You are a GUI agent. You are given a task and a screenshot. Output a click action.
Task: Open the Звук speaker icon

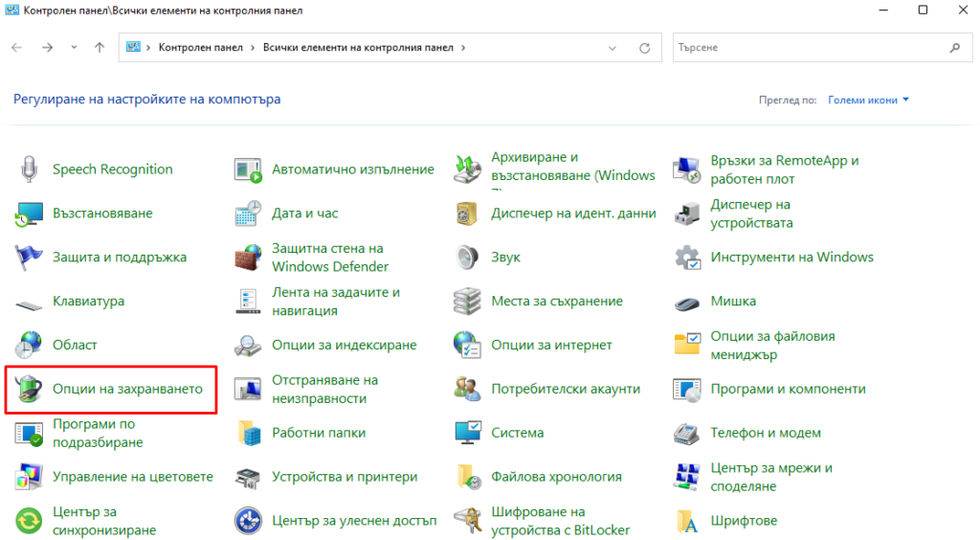click(x=467, y=258)
